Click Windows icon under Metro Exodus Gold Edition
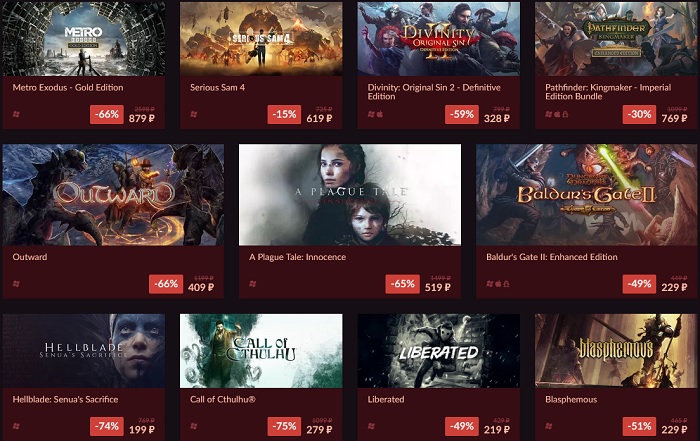This screenshot has height=441, width=700. coord(16,114)
